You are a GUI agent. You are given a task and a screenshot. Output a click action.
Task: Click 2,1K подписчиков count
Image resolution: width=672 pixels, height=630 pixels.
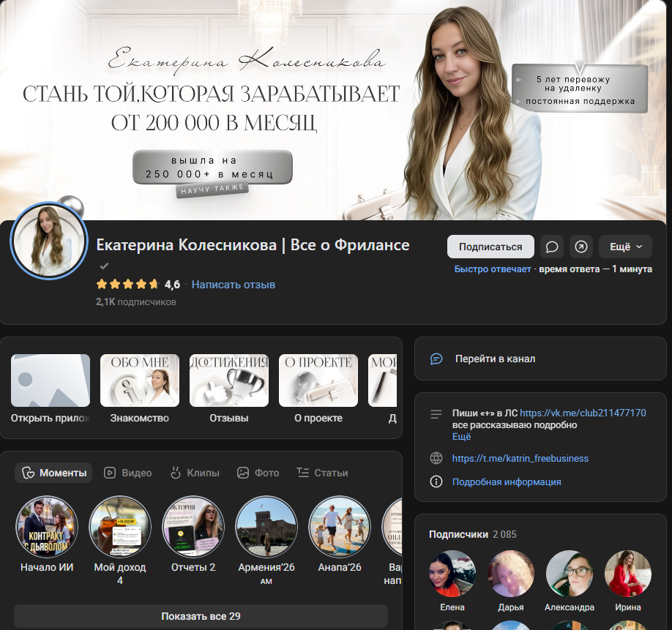click(x=136, y=302)
